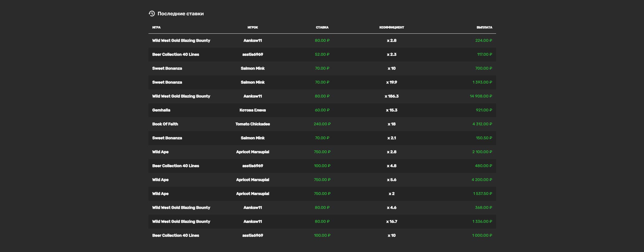Open Wild Ape row with x 5.6 coefficient

coord(160,180)
